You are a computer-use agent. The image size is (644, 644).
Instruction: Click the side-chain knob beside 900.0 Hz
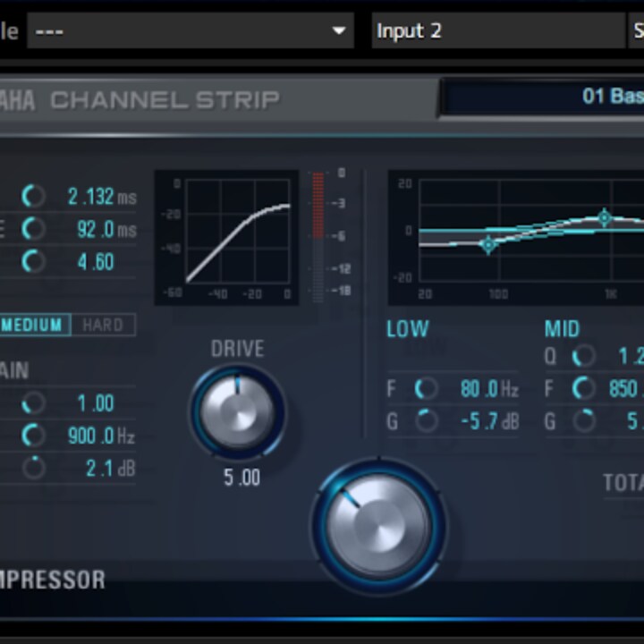coord(33,436)
